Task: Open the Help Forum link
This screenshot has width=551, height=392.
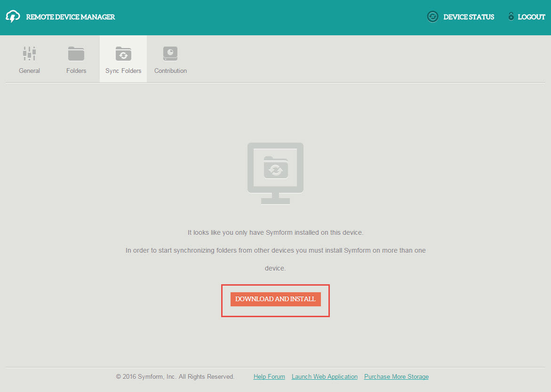Action: tap(269, 376)
